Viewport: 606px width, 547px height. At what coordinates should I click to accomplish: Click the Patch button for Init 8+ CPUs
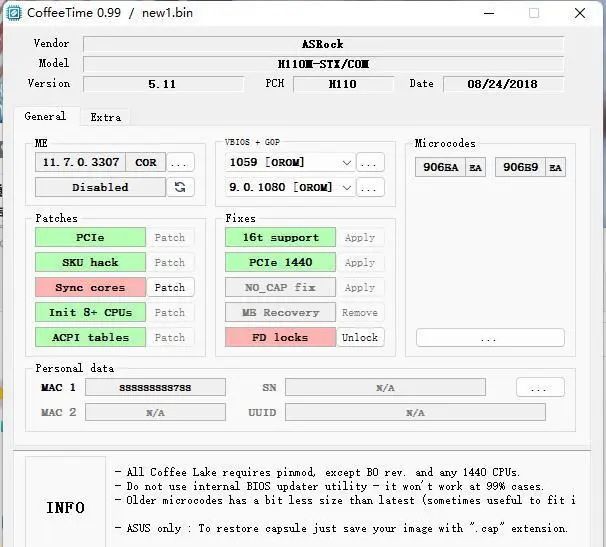click(x=170, y=312)
